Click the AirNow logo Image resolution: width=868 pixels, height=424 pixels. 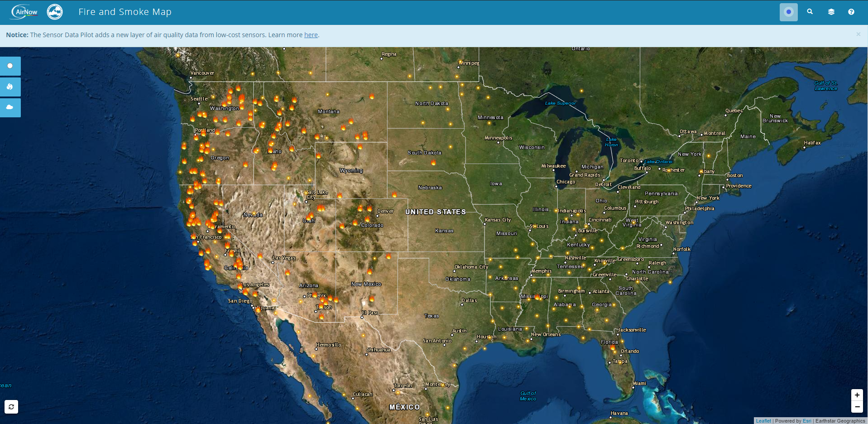pos(24,12)
